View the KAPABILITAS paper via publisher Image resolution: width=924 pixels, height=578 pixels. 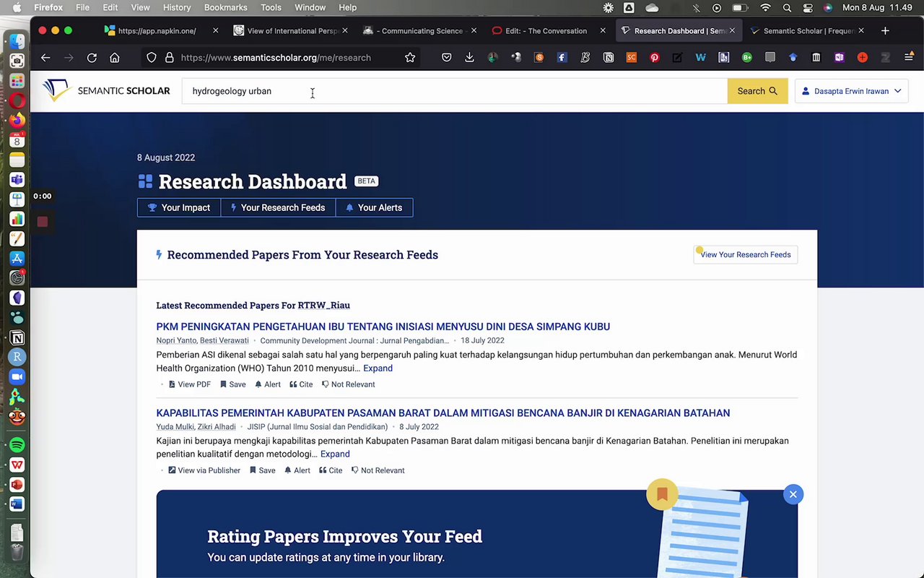click(x=204, y=470)
